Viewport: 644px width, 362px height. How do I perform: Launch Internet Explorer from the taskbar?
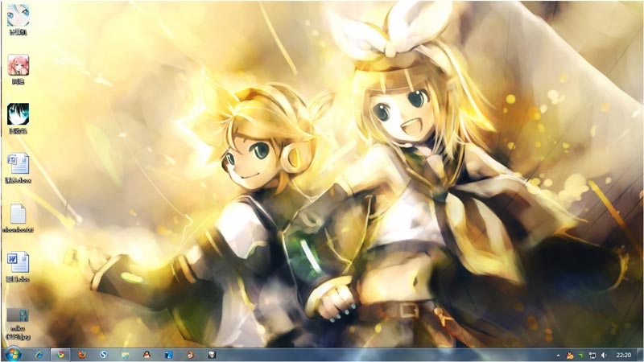(x=39, y=355)
